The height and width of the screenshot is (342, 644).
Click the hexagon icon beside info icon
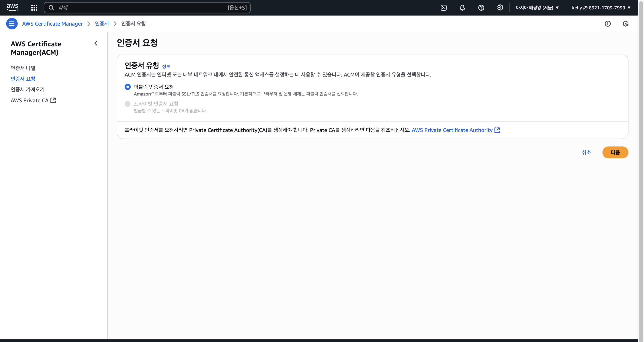click(x=625, y=23)
